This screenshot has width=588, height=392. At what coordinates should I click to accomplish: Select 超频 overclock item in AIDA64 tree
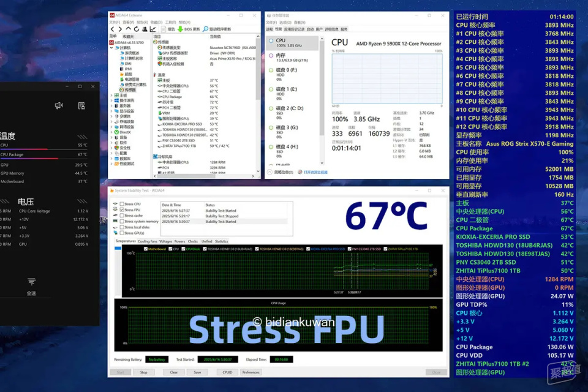pyautogui.click(x=126, y=74)
